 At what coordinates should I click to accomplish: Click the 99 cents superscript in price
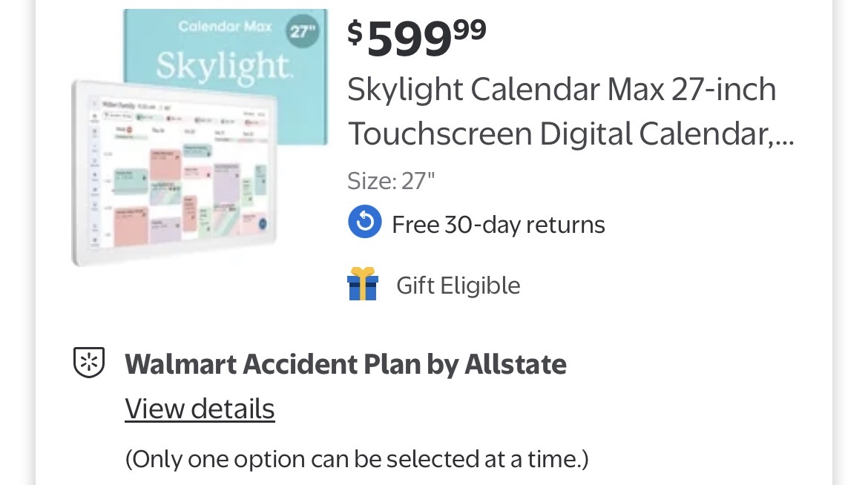pos(469,29)
